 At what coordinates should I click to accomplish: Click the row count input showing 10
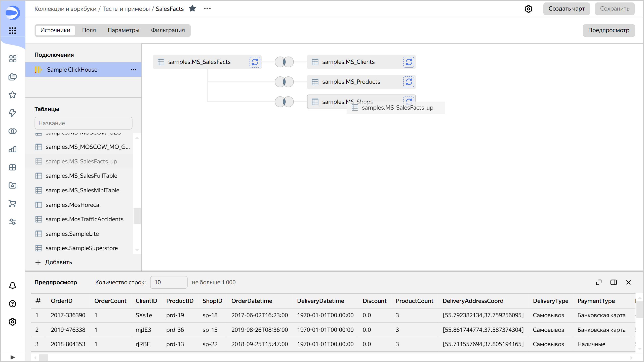coord(169,282)
